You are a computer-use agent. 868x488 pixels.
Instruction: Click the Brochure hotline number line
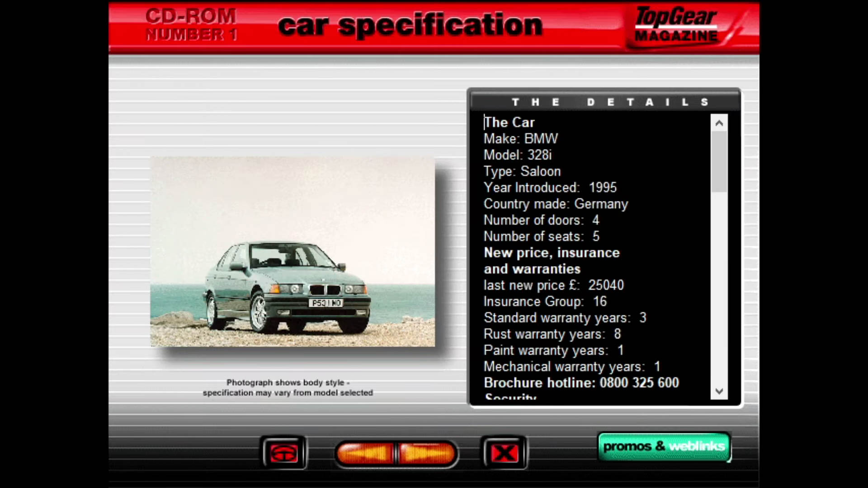[x=581, y=383]
